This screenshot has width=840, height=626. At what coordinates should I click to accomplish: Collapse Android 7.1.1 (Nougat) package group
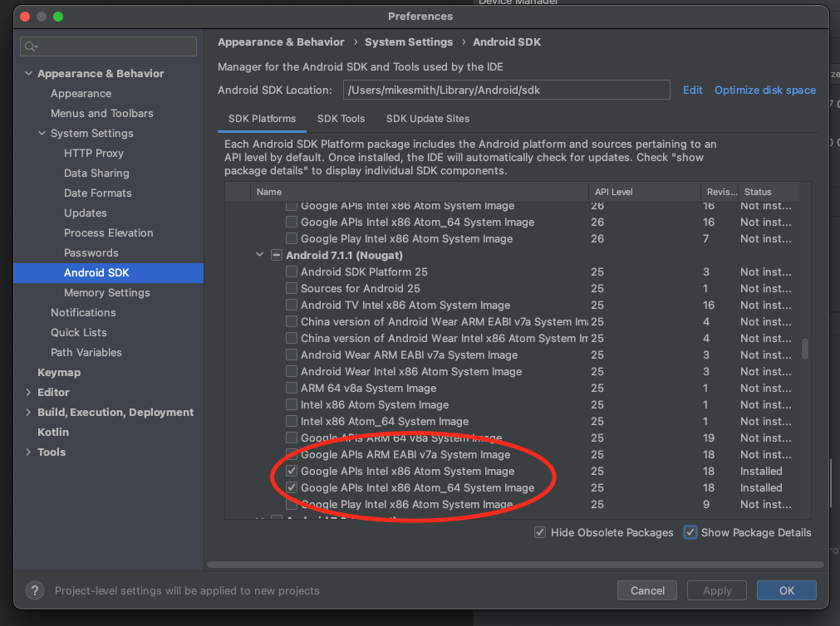[260, 255]
